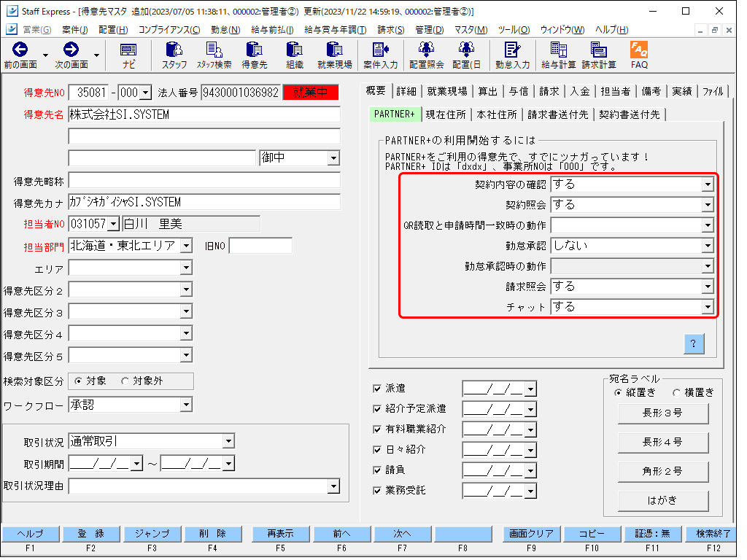The image size is (747, 560).
Task: Tick the 派遣 checkbox
Action: 377,389
